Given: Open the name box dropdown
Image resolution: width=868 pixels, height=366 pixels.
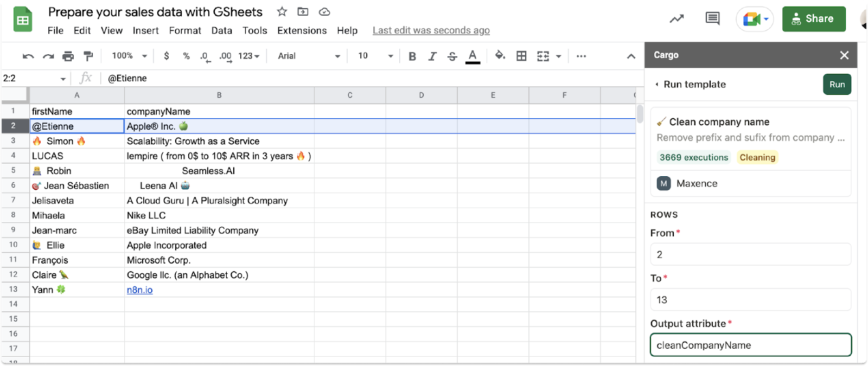Looking at the screenshot, I should (63, 79).
